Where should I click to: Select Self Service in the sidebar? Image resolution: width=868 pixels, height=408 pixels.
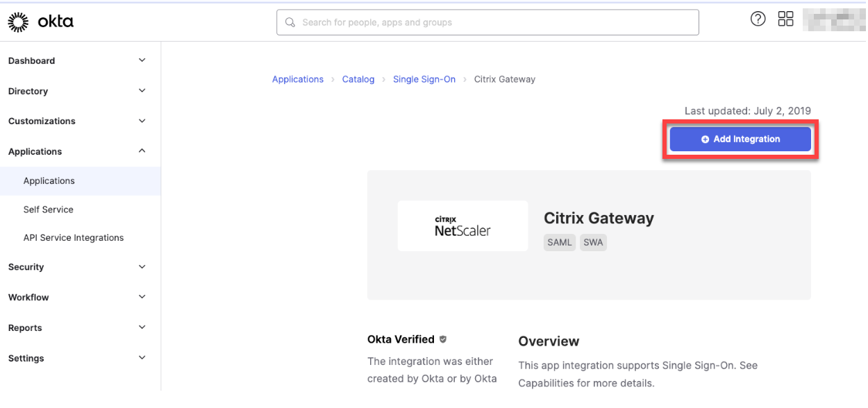[x=49, y=210]
